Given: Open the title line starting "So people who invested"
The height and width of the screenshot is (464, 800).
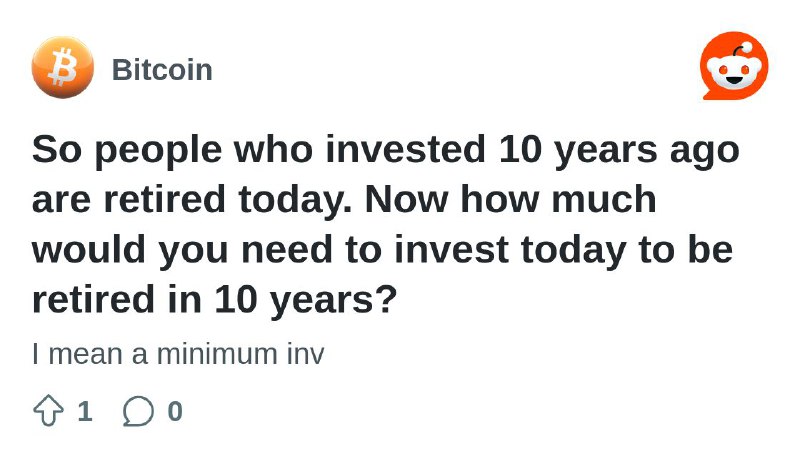Looking at the screenshot, I should 386,151.
